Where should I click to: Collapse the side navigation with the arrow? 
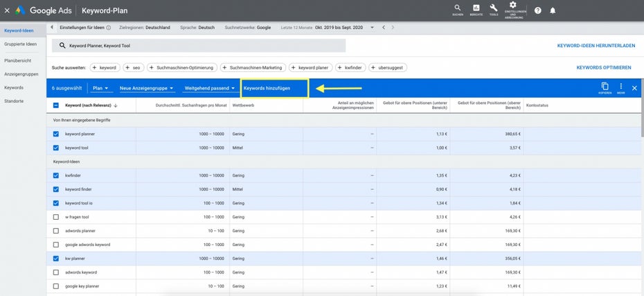pos(52,28)
